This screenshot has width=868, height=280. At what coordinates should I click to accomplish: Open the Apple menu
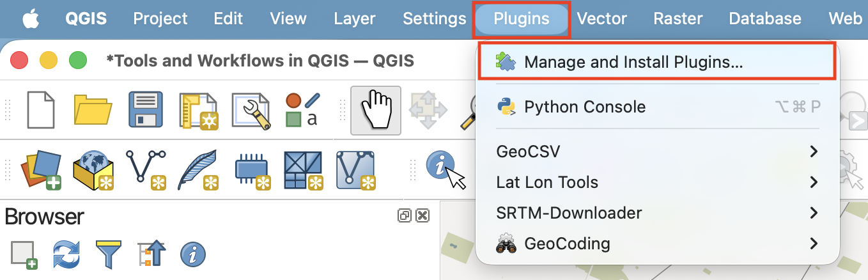(x=31, y=19)
